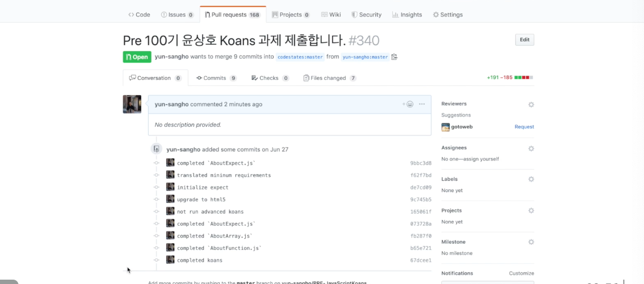Switch to the Checks tab
Image resolution: width=644 pixels, height=284 pixels.
(x=270, y=78)
